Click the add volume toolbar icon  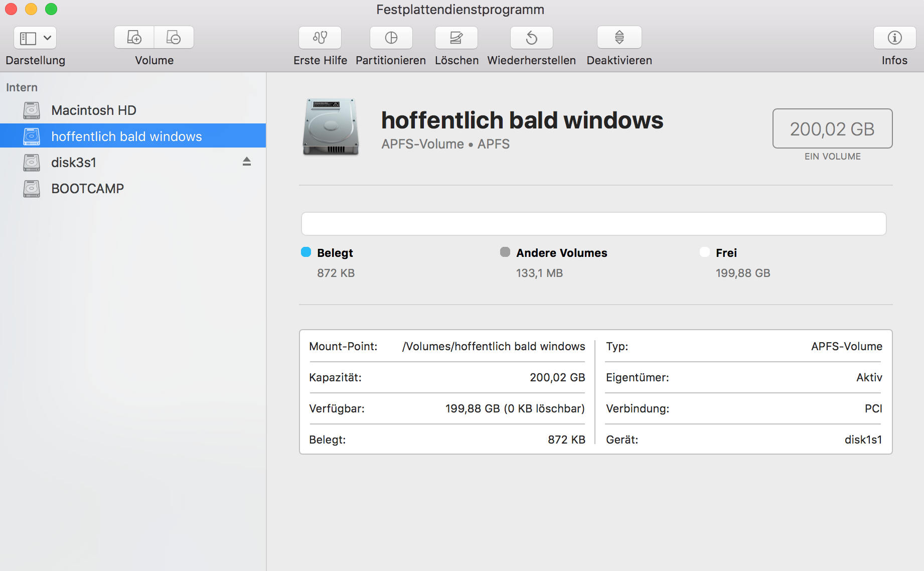pyautogui.click(x=134, y=38)
